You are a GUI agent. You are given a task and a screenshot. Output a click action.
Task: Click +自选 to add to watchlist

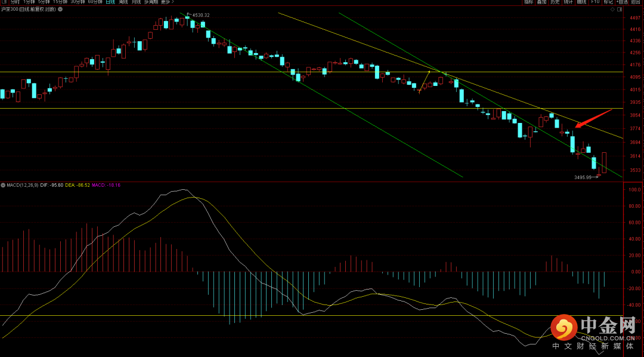coord(622,2)
